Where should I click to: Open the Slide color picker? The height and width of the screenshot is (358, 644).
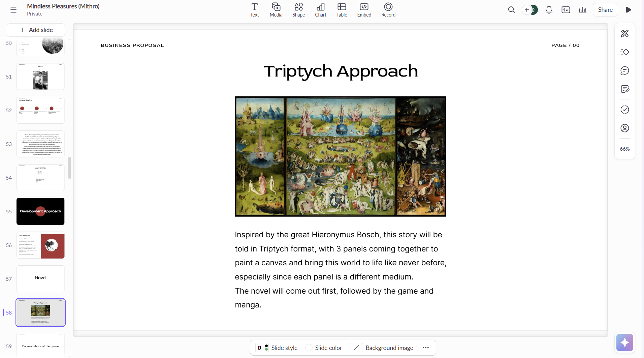[324, 348]
